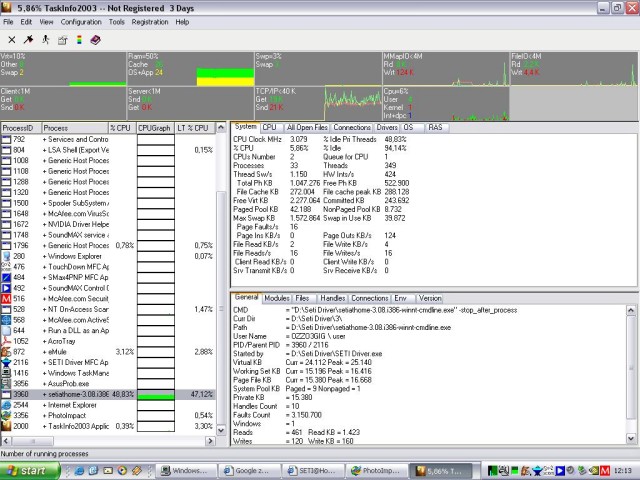
Task: Click the eMule process icon
Action: click(6, 352)
